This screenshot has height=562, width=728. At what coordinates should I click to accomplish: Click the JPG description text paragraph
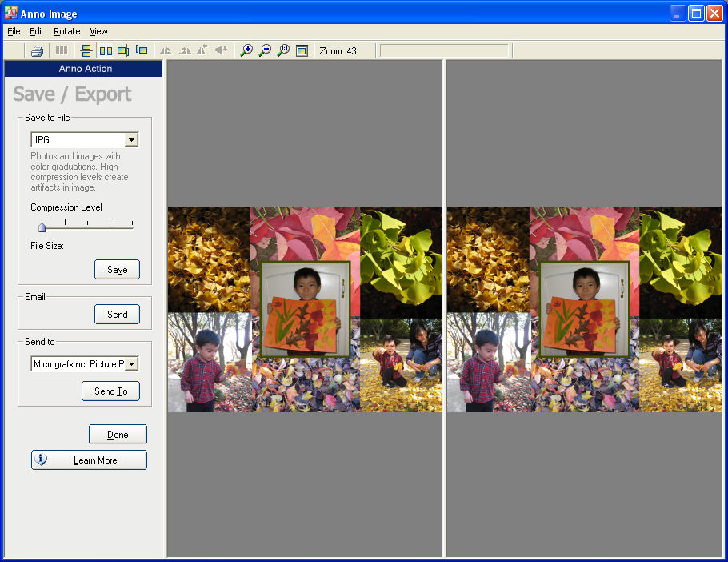79,172
